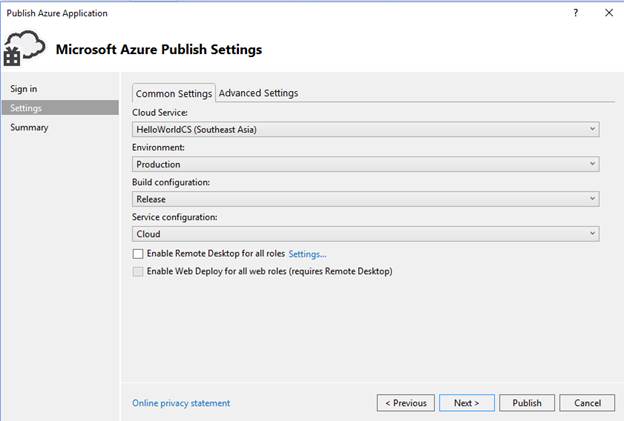Open the Build configuration dropdown
The width and height of the screenshot is (624, 421).
point(366,199)
